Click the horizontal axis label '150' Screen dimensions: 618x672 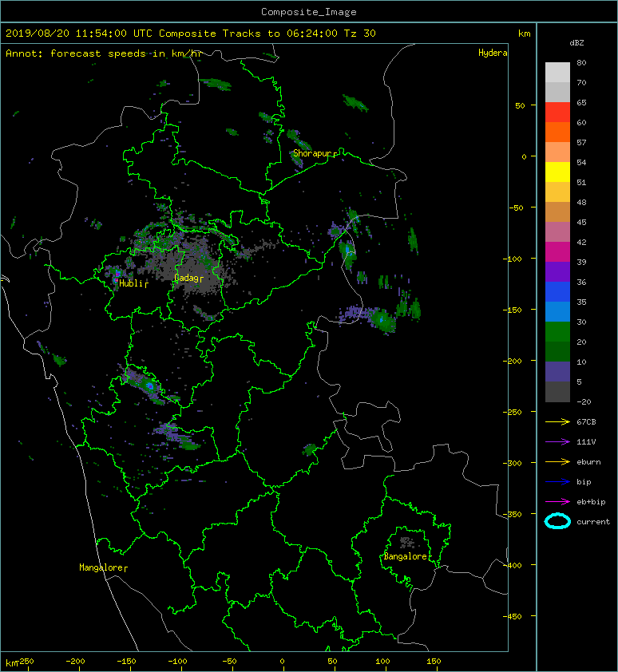434,662
